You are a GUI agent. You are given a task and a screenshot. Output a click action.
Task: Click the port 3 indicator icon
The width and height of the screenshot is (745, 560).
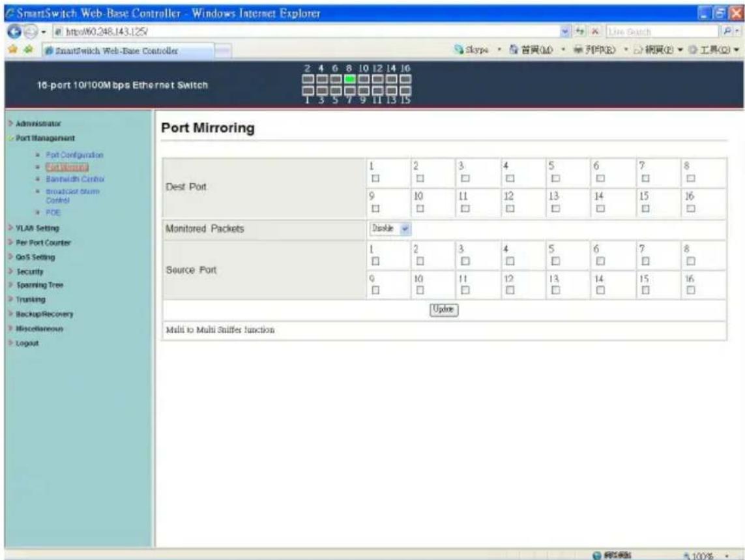tap(322, 91)
